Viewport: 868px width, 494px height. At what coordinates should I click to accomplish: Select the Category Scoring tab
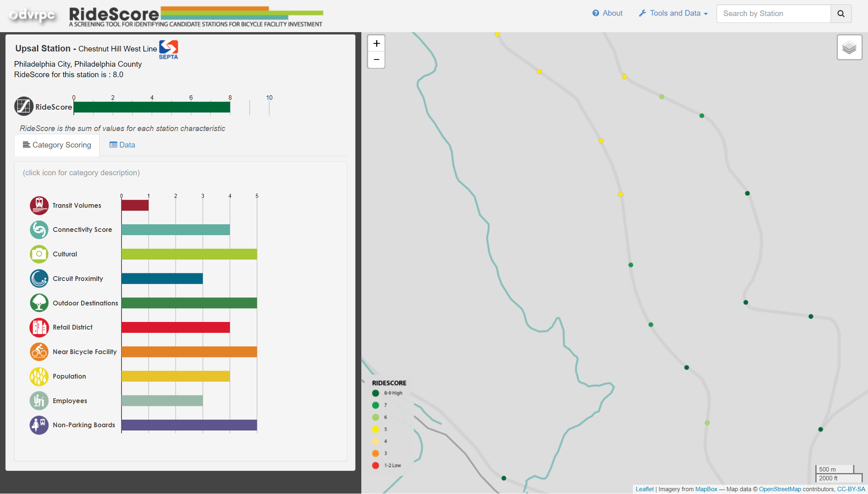pyautogui.click(x=57, y=145)
